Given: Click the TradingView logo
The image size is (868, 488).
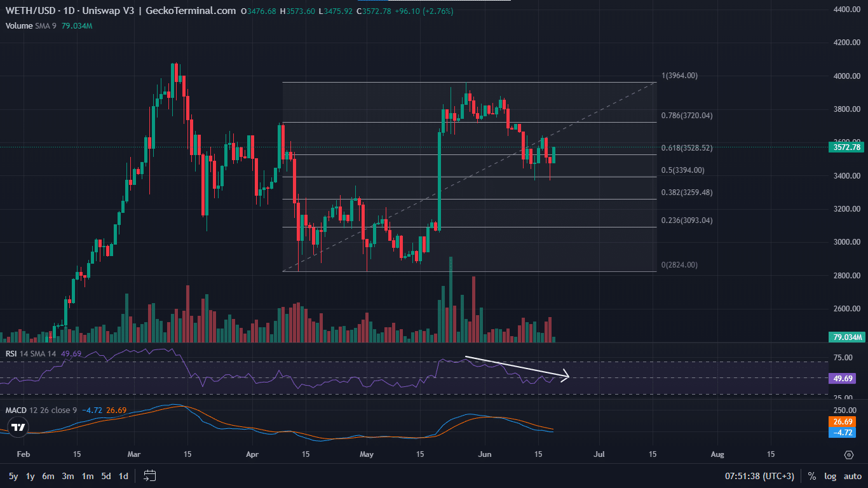Looking at the screenshot, I should (19, 428).
